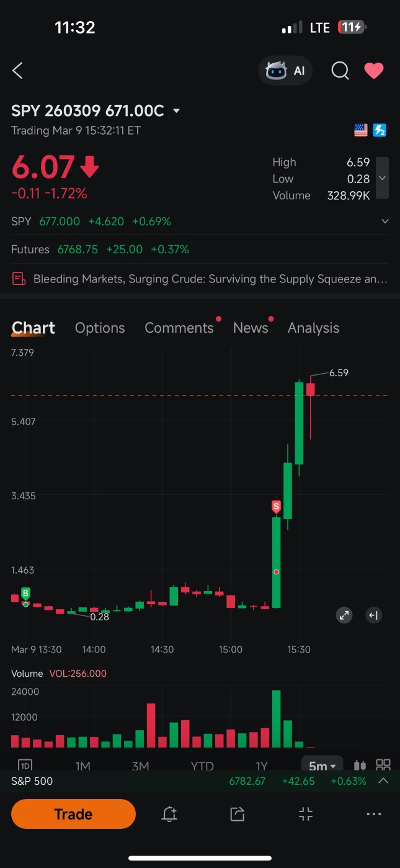Expand chart to fullscreen with arrows icon
This screenshot has height=868, width=400.
pyautogui.click(x=344, y=615)
